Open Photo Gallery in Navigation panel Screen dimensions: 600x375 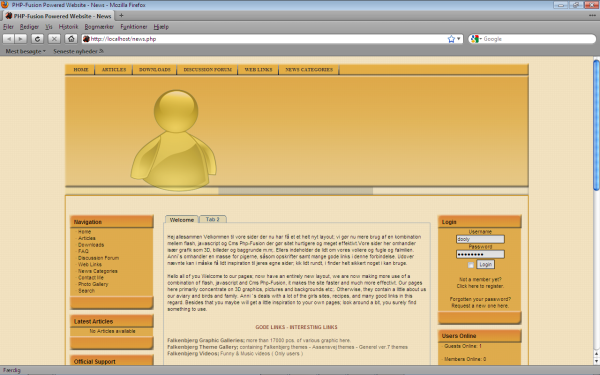coord(93,284)
